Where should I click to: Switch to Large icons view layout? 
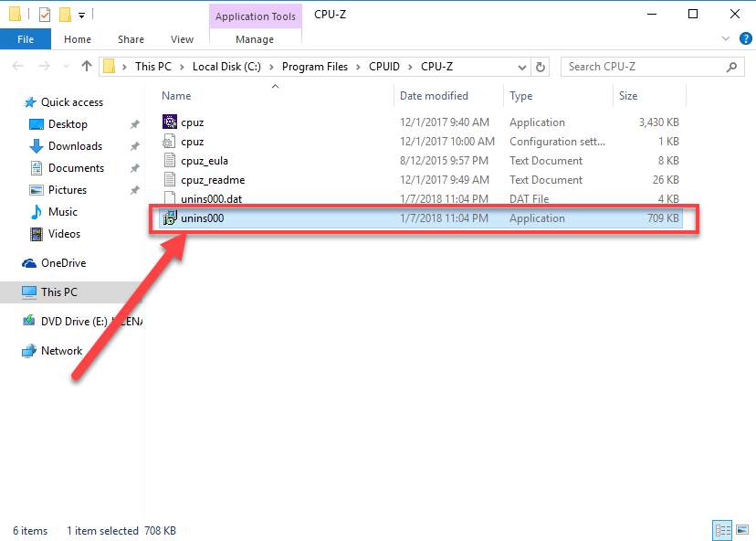point(742,530)
